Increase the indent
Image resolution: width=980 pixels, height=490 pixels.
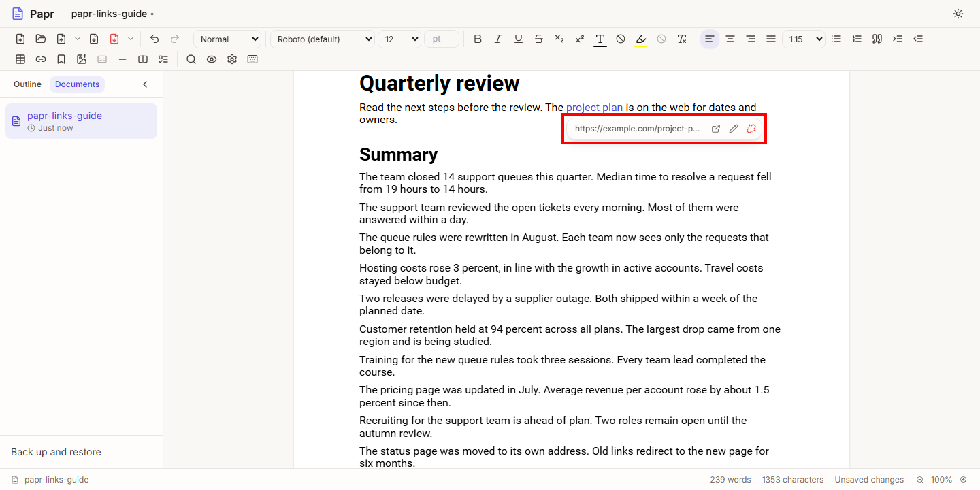pos(898,39)
